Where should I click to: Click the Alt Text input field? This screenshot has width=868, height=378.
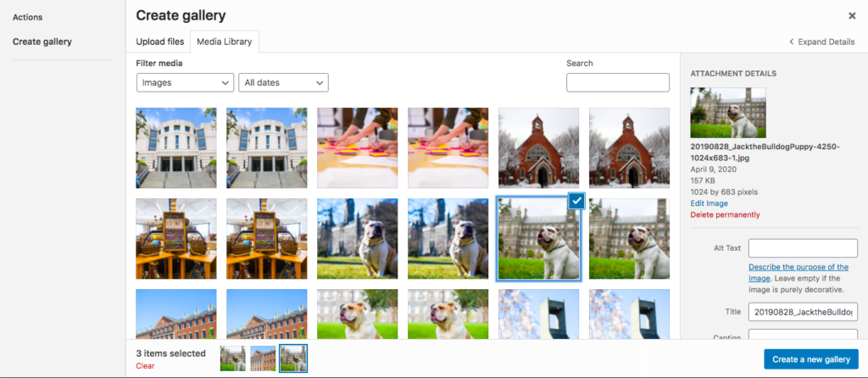coord(803,248)
